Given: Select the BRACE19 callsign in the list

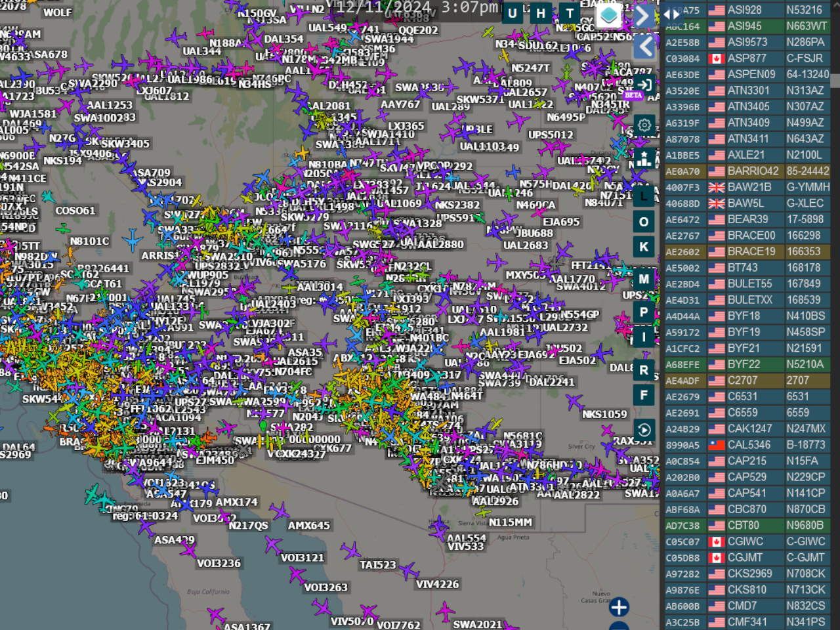Looking at the screenshot, I should (751, 251).
